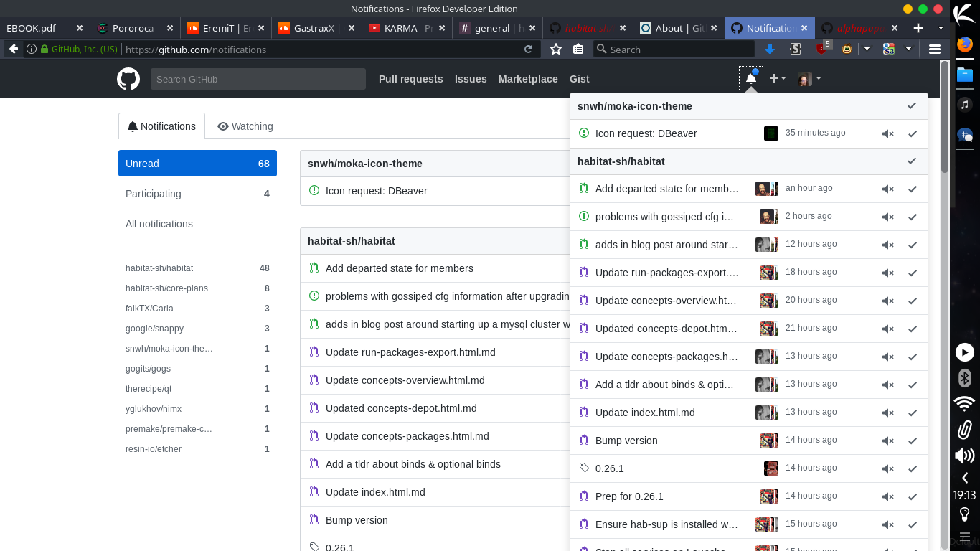Click inside the Search GitHub input field
Image resolution: width=980 pixels, height=551 pixels.
(x=258, y=78)
